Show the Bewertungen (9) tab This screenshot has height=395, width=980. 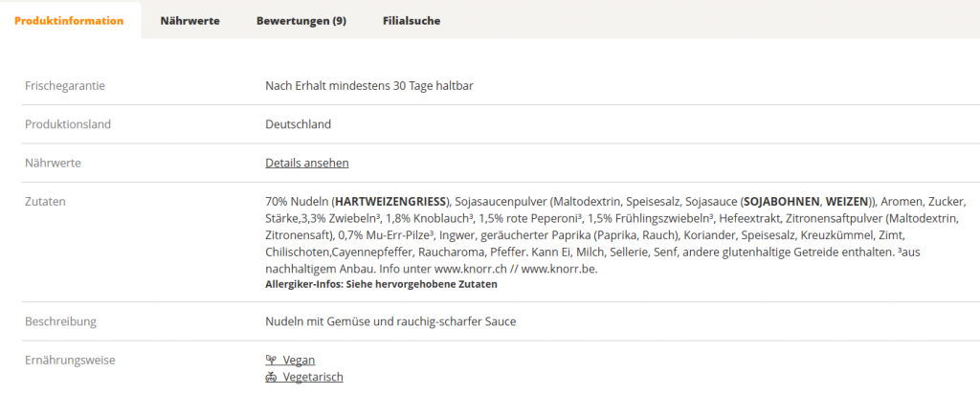coord(301,21)
